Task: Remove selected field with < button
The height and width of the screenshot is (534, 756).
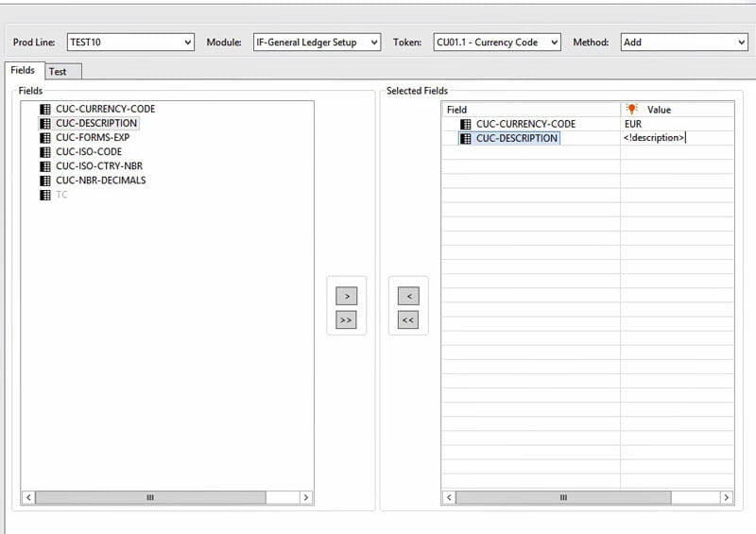Action: [408, 296]
